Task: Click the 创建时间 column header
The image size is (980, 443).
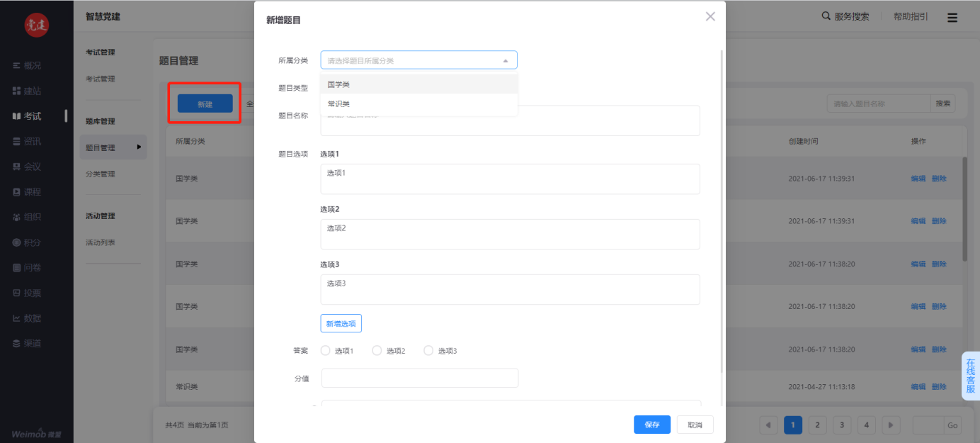Action: 803,141
